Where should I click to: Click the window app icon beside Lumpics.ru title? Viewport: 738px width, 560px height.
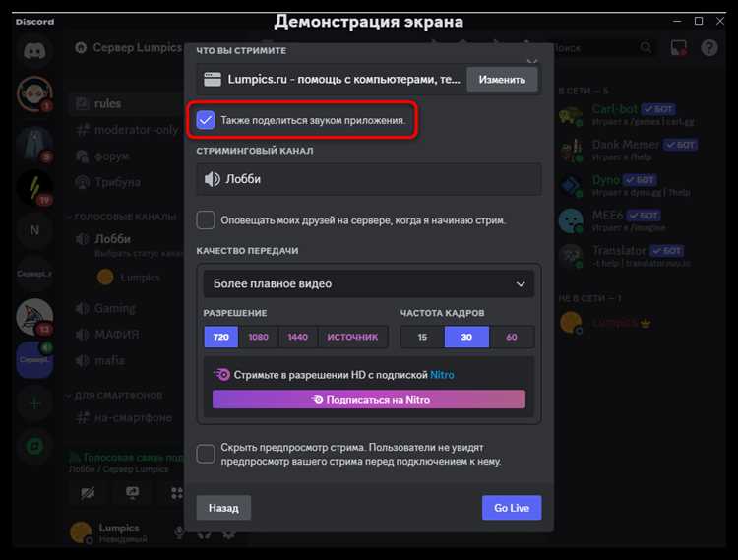coord(213,80)
